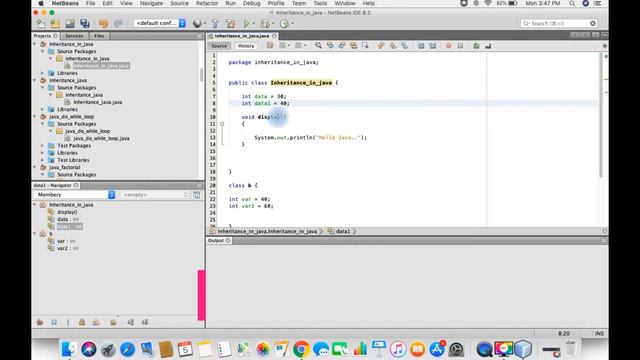Click the Undo toolbar icon
Screen dimensions: 640x360
(x=103, y=24)
